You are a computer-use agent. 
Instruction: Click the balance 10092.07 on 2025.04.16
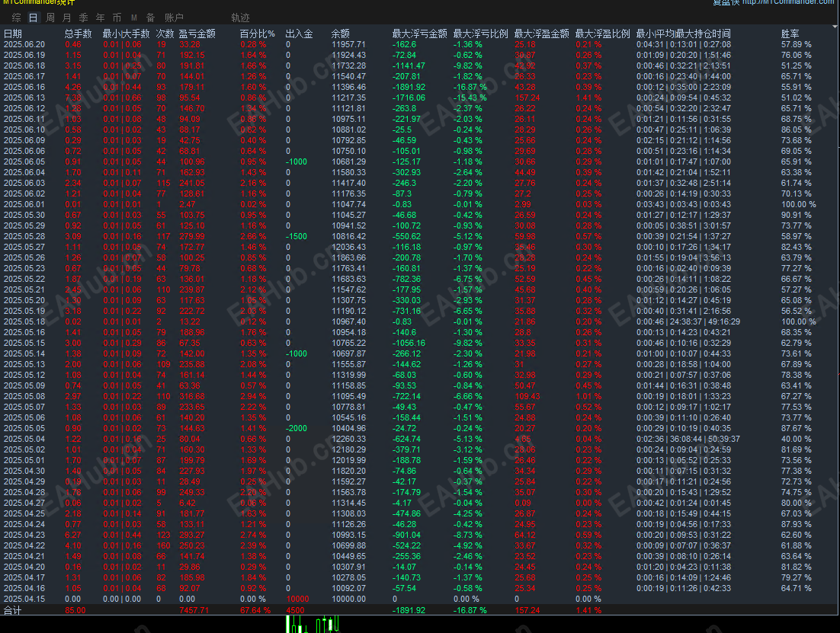349,589
